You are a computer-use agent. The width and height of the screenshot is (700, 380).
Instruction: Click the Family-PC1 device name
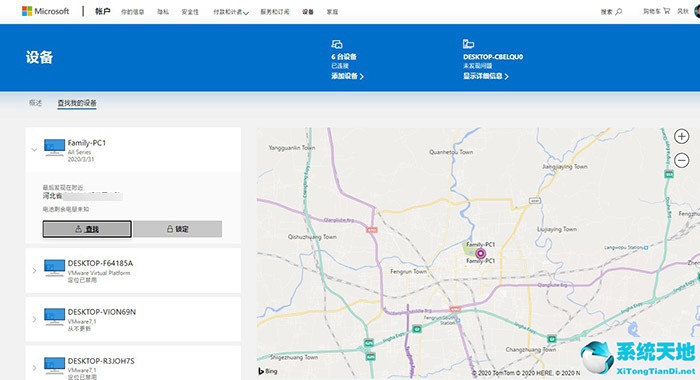[87, 143]
